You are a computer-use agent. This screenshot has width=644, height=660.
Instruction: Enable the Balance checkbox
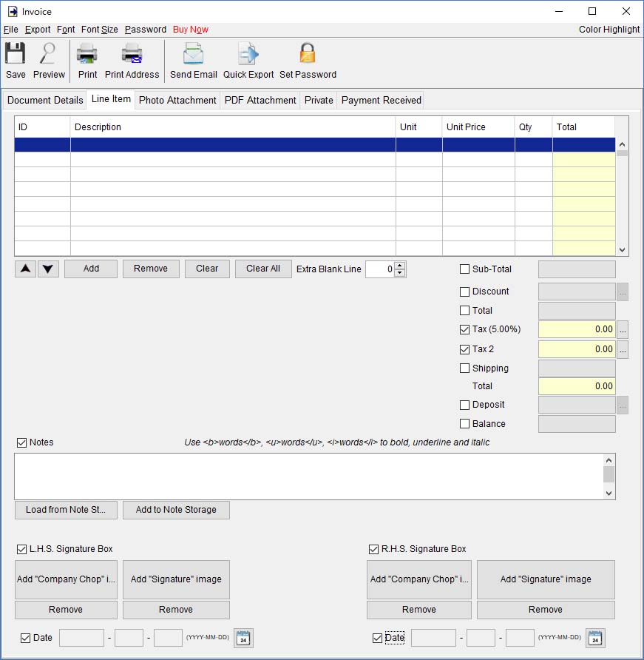464,423
